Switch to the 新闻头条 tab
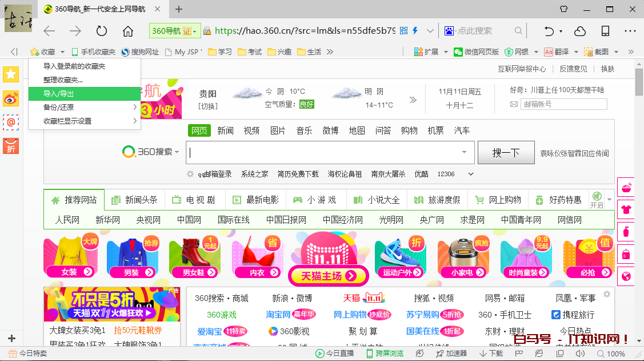The height and width of the screenshot is (361, 644). pyautogui.click(x=135, y=200)
